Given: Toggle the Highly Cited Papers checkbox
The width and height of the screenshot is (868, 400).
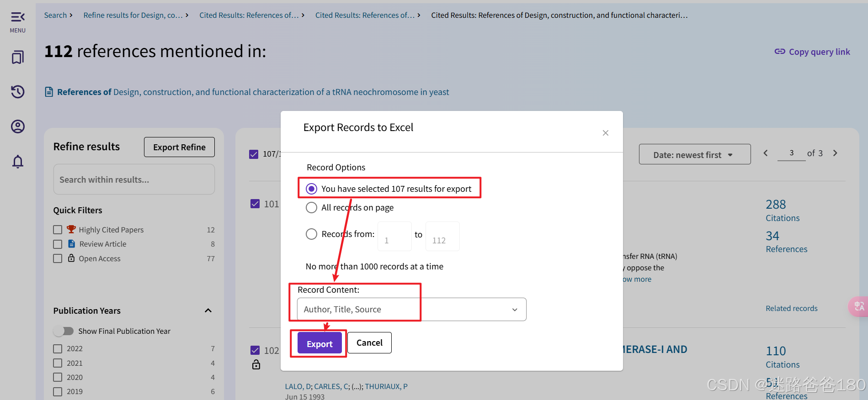Looking at the screenshot, I should pyautogui.click(x=58, y=230).
